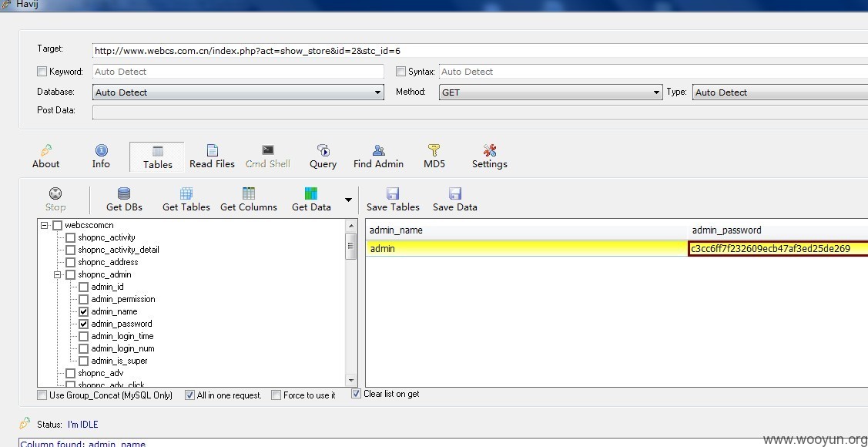
Task: Collapse the shopnc_admin table node
Action: pyautogui.click(x=57, y=274)
